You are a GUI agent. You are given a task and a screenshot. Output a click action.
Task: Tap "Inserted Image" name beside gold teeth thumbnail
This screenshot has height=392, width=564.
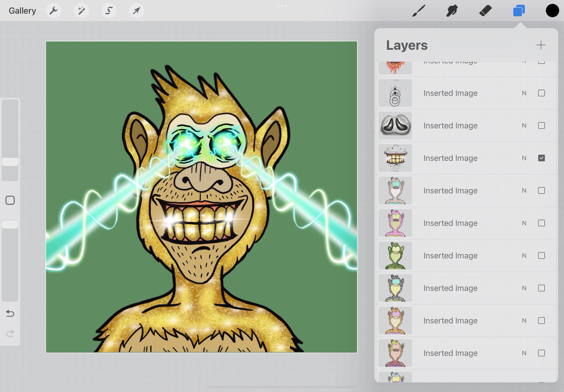coord(450,158)
